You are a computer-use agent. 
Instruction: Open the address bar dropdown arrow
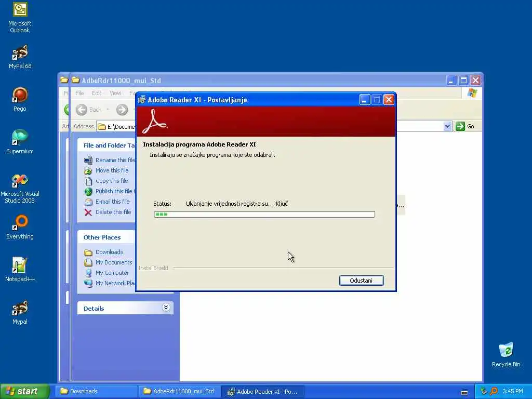pyautogui.click(x=447, y=126)
